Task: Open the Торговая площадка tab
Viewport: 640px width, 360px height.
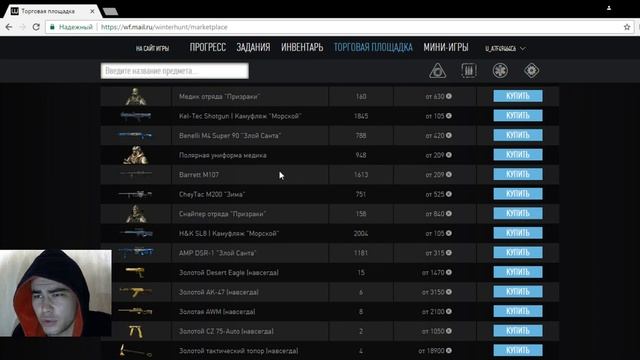Action: [373, 47]
